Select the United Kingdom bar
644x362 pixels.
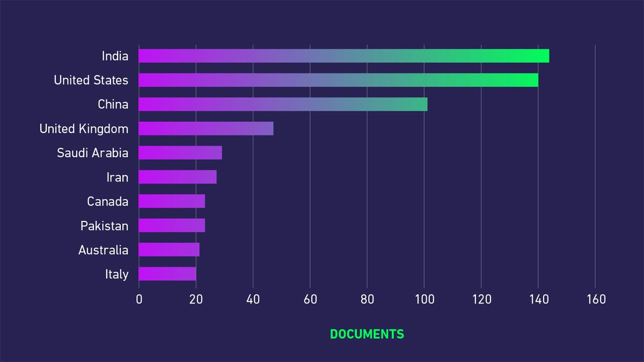click(206, 129)
